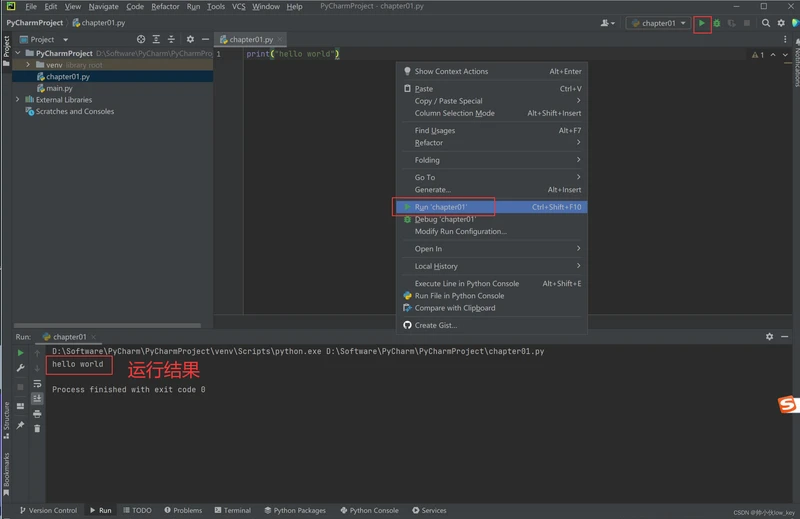Select Debug 'chapter01' in context menu
The width and height of the screenshot is (800, 519).
(492, 219)
